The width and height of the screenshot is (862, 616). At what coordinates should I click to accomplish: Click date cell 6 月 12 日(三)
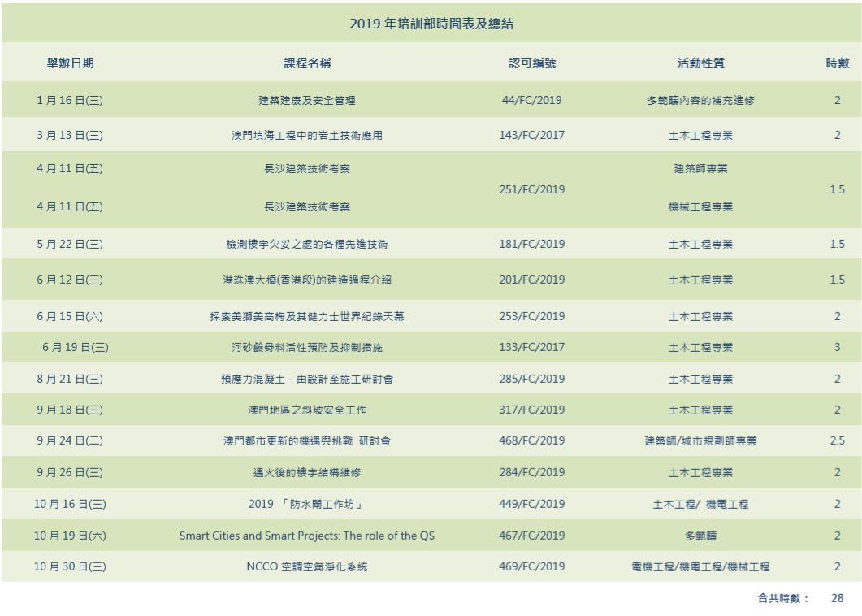point(70,280)
